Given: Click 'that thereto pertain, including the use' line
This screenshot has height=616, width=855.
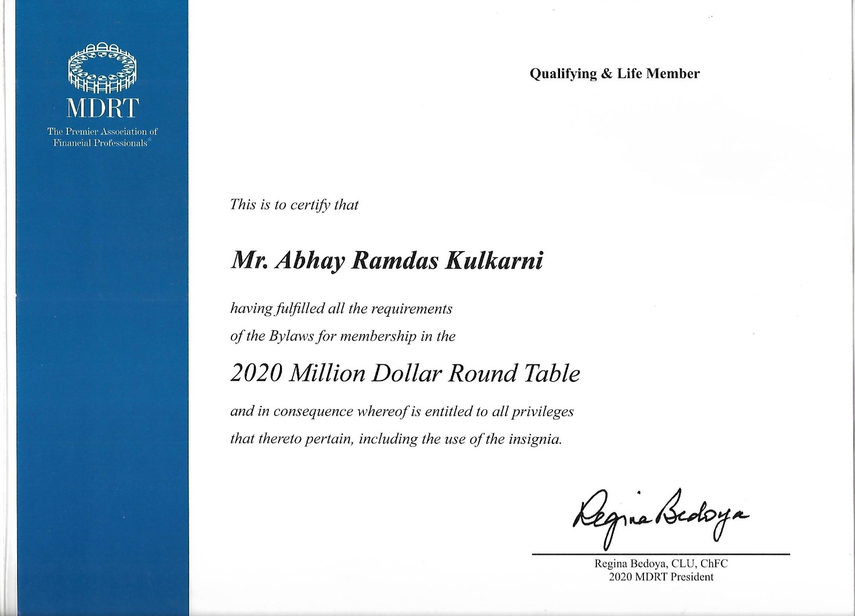Looking at the screenshot, I should click(396, 439).
